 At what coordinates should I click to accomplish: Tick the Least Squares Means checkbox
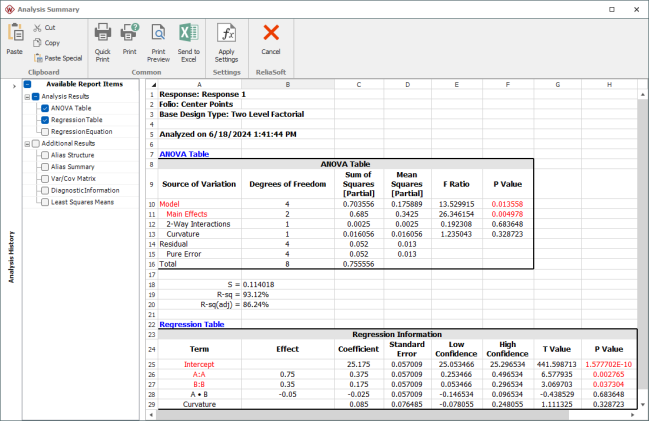click(45, 202)
